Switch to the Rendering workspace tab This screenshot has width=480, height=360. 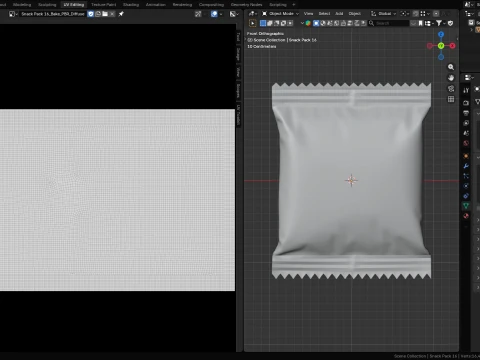click(182, 5)
